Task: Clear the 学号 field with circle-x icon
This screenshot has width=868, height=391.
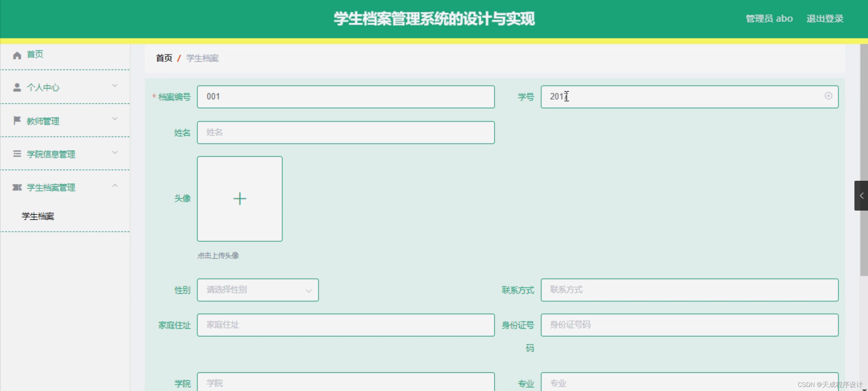Action: (828, 96)
